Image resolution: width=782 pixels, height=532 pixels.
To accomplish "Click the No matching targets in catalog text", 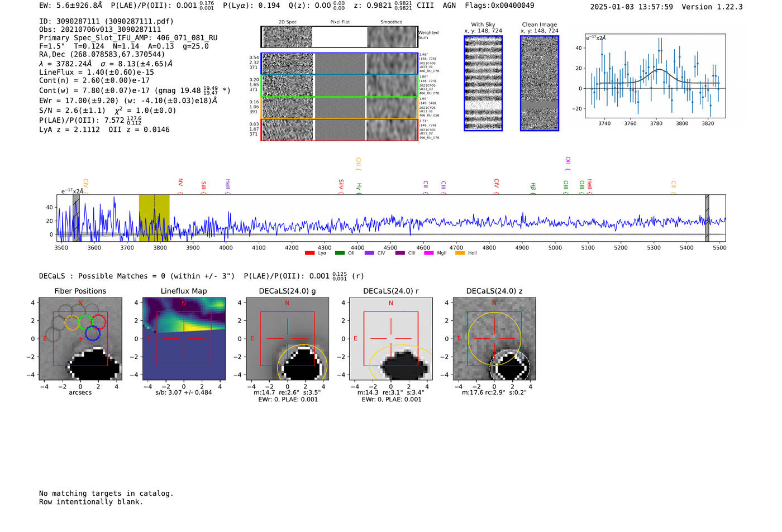I will [106, 493].
